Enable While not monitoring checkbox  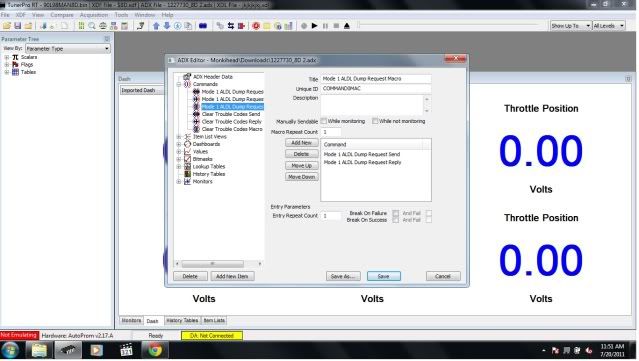coord(375,121)
